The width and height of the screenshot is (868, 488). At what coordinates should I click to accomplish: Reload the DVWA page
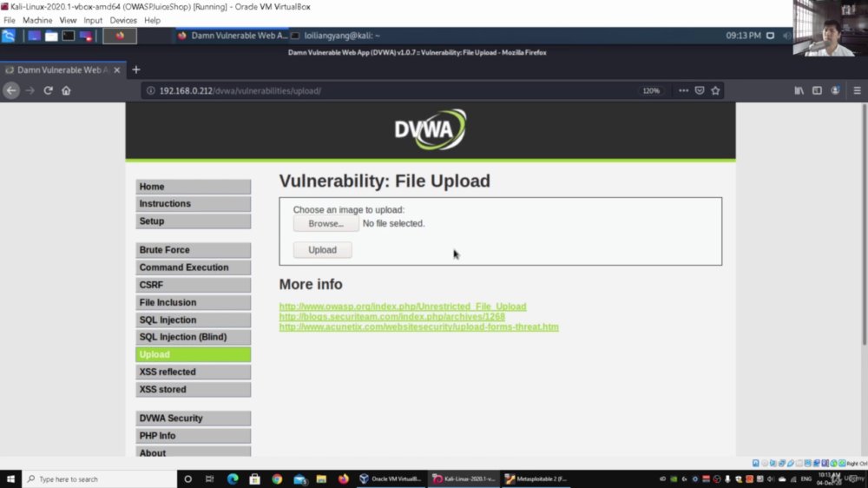point(48,90)
